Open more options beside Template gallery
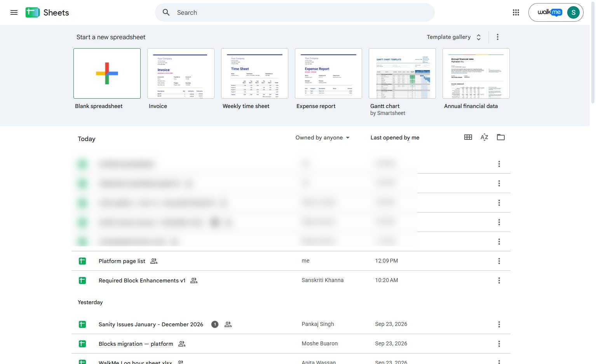This screenshot has height=364, width=596. tap(497, 37)
